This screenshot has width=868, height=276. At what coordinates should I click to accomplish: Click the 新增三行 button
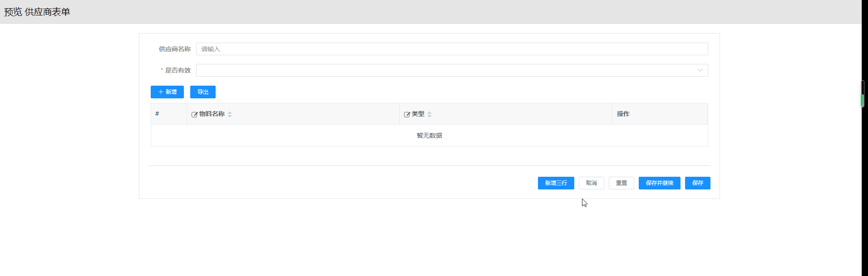(556, 183)
